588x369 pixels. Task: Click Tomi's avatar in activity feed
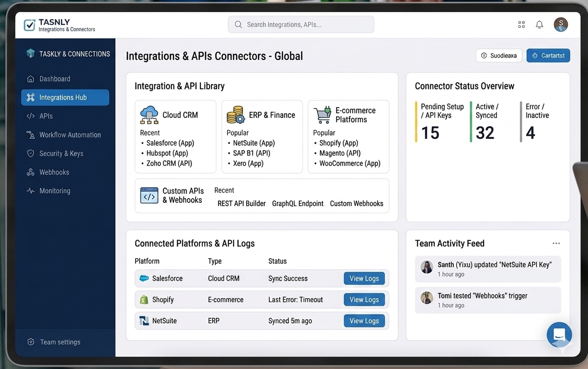[x=427, y=298]
